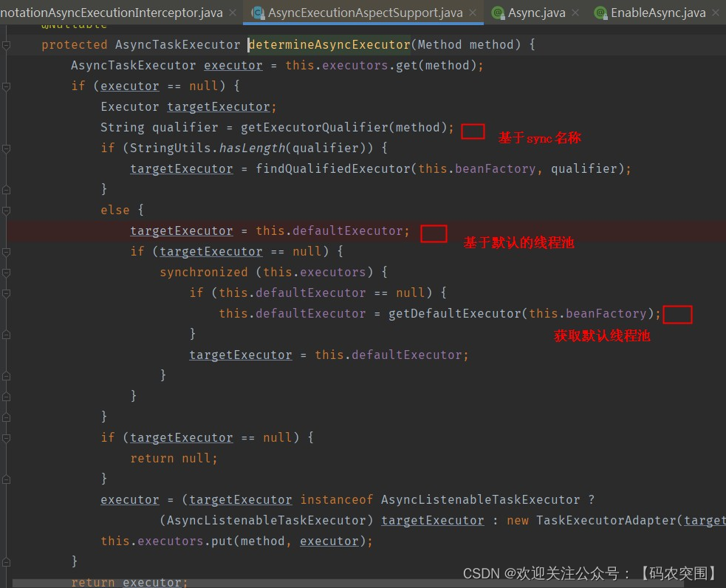Click getExecutorQualifier method call
Viewport: 726px width, 588px height.
tap(314, 127)
